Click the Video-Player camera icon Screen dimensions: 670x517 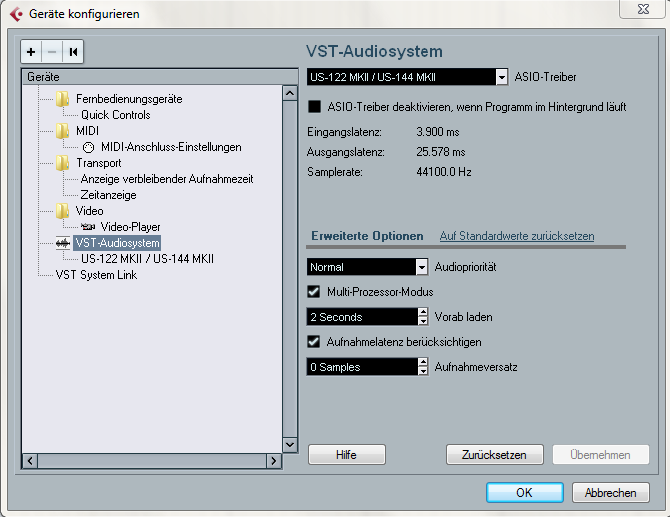click(x=88, y=227)
